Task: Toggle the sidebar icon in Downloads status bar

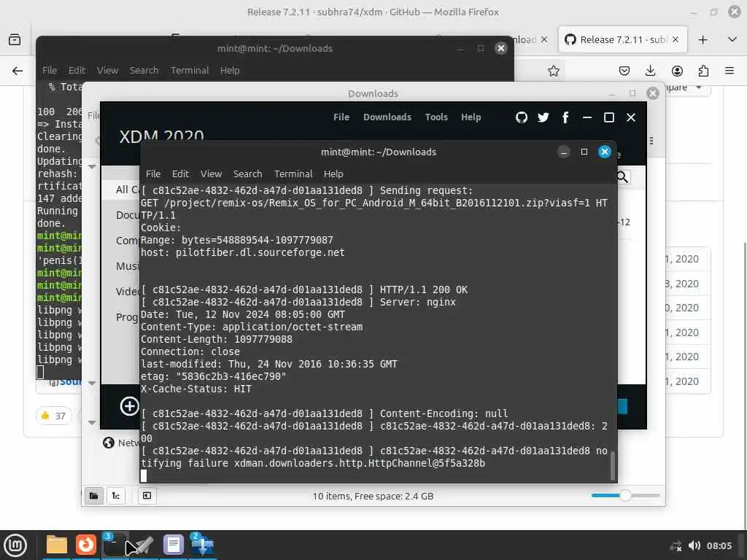Action: pos(147,496)
